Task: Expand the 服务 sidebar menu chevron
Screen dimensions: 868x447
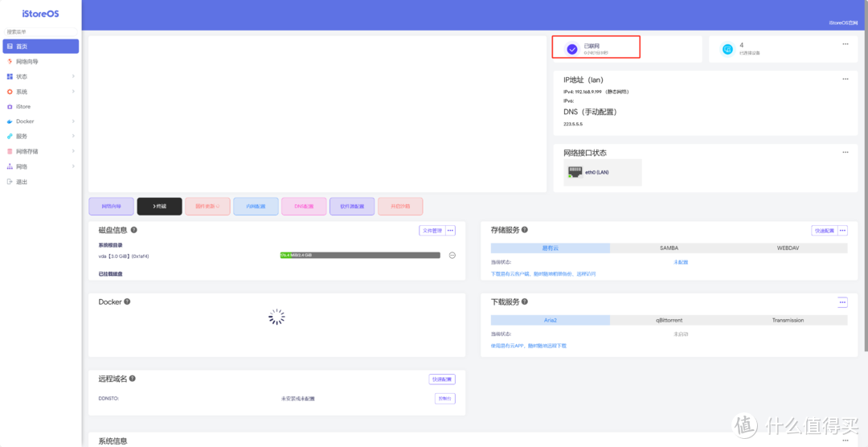Action: [x=73, y=136]
